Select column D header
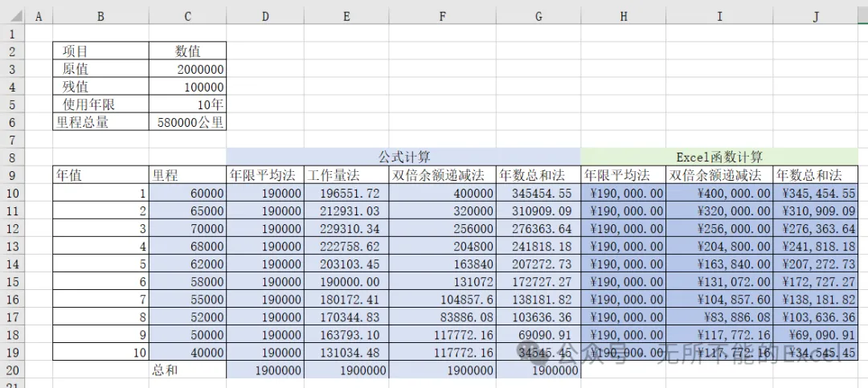This screenshot has height=388, width=868. pyautogui.click(x=265, y=17)
